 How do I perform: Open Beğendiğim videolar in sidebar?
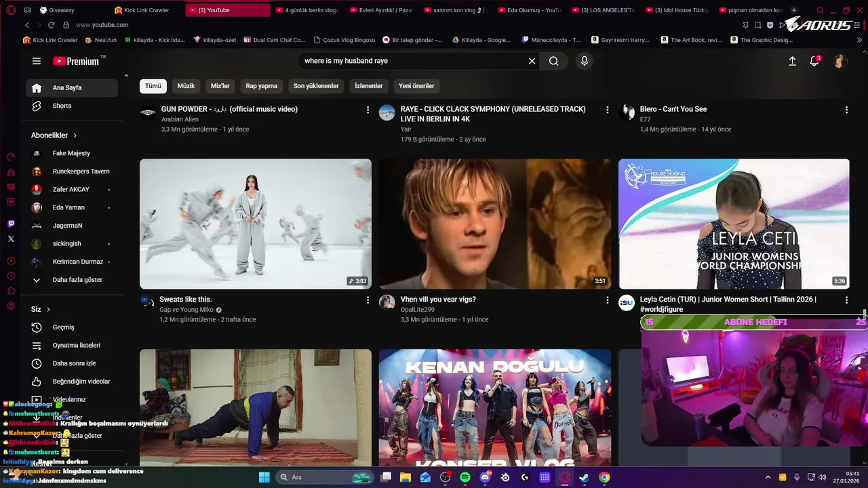71,382
